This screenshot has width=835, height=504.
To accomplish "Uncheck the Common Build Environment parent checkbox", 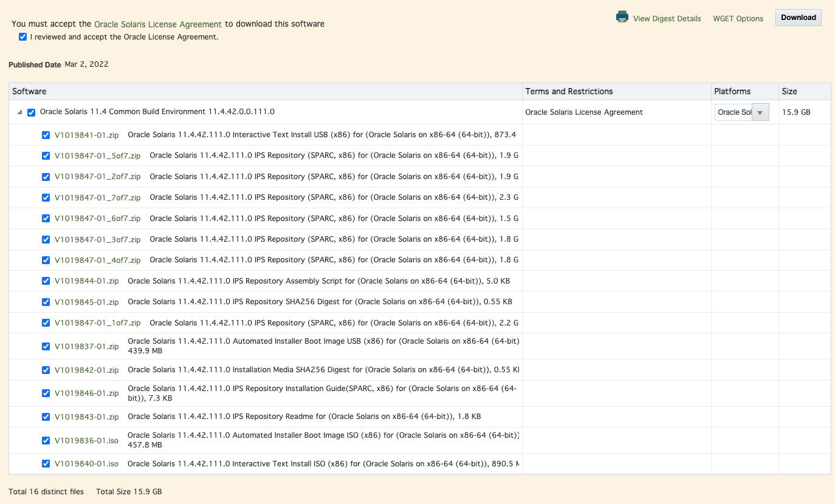I will pyautogui.click(x=32, y=112).
